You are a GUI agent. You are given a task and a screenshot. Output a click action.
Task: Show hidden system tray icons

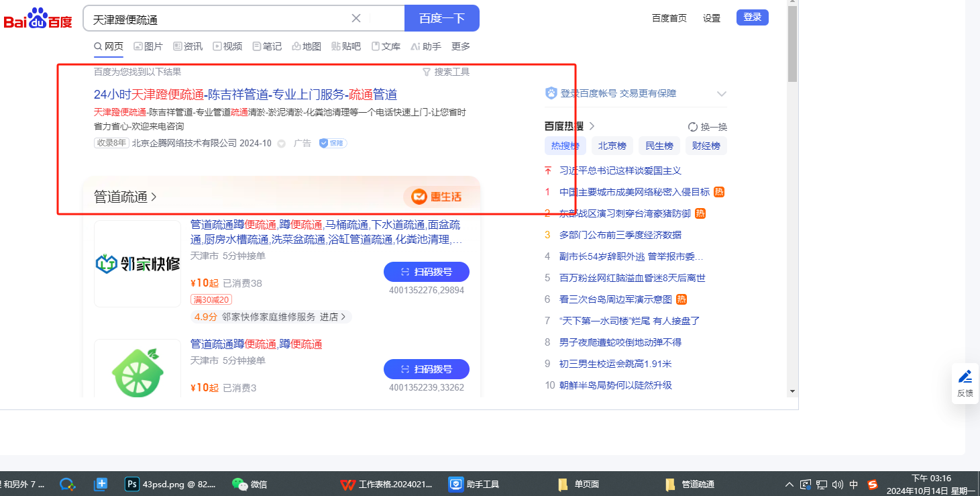point(790,484)
